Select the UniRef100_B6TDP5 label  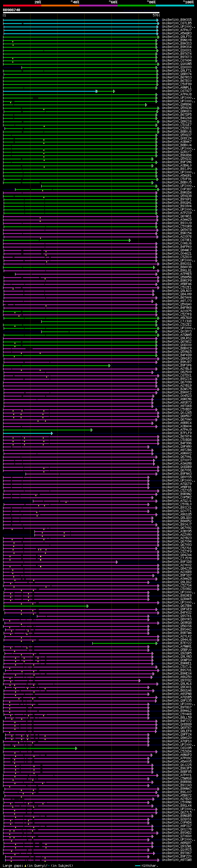pyautogui.click(x=177, y=115)
